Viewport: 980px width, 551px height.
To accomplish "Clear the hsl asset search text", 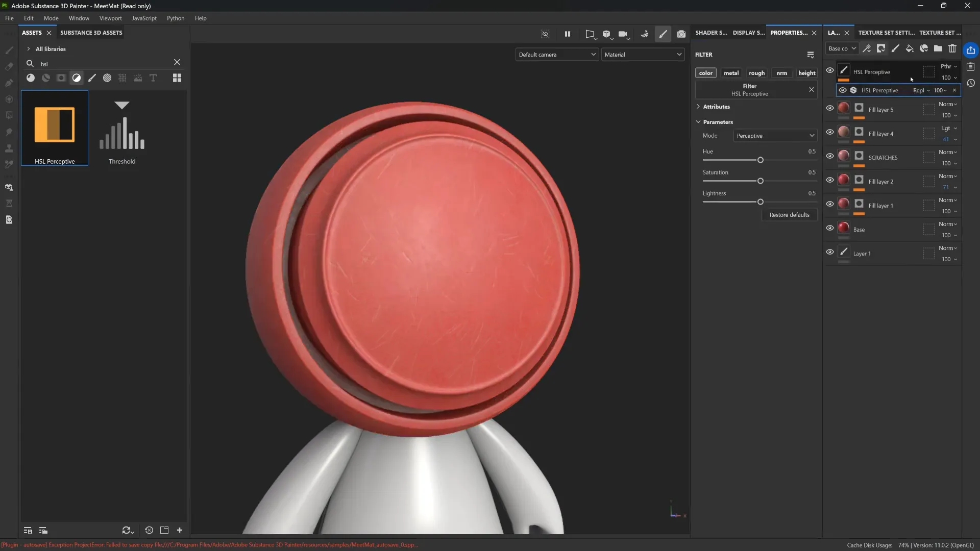I will click(177, 62).
